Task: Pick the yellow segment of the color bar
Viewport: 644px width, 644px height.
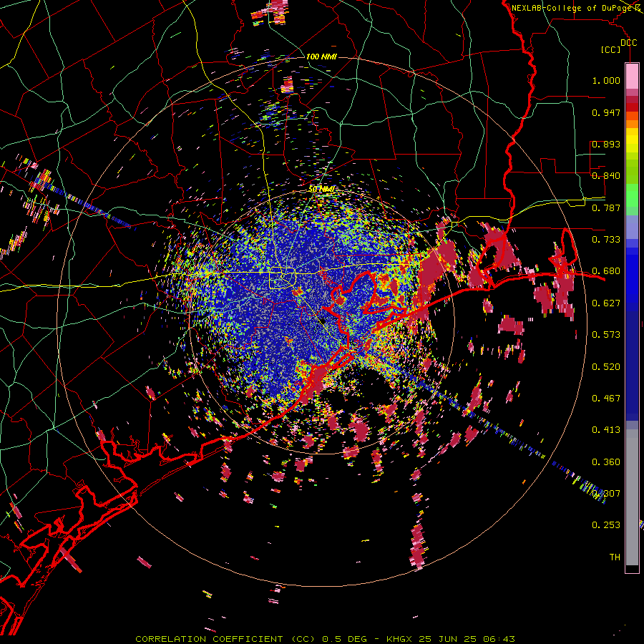Action: tap(632, 141)
